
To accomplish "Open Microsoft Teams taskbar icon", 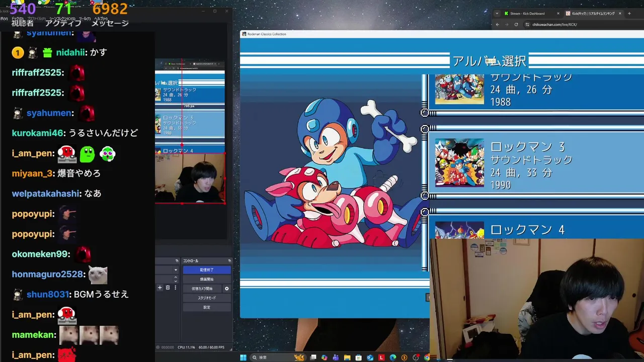I will (x=336, y=357).
